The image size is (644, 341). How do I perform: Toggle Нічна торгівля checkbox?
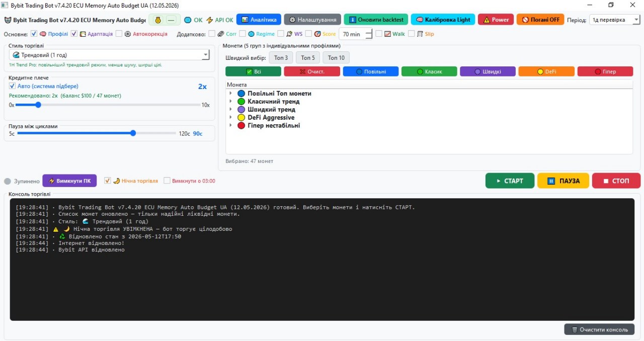click(107, 181)
